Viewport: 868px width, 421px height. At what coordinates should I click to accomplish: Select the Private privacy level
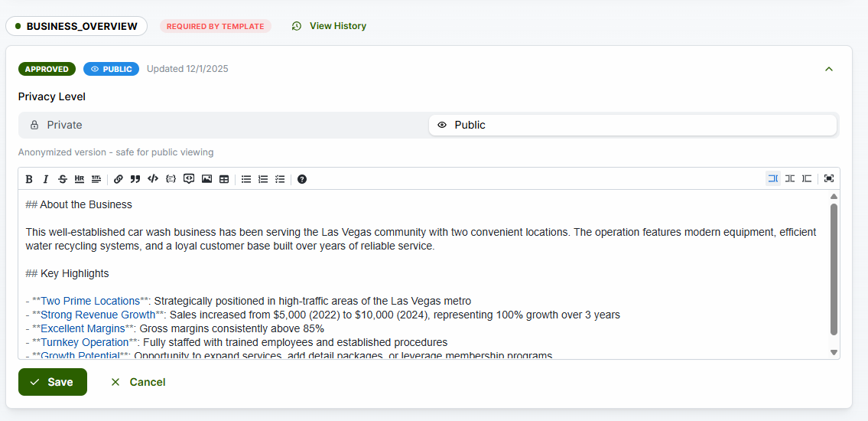tap(224, 126)
